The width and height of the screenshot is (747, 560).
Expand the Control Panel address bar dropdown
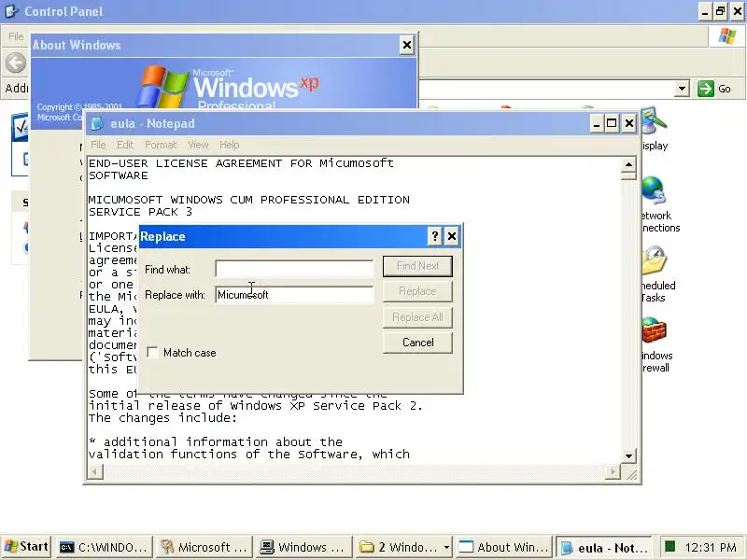(x=683, y=89)
